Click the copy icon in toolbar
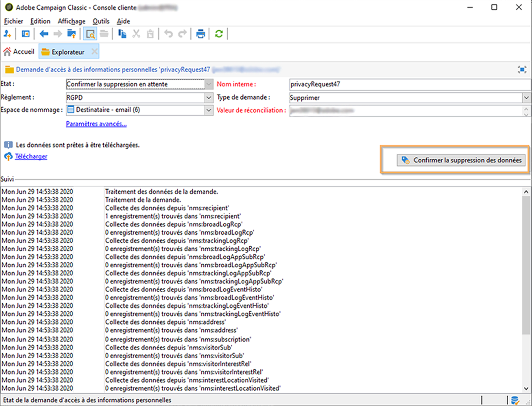 pyautogui.click(x=122, y=34)
